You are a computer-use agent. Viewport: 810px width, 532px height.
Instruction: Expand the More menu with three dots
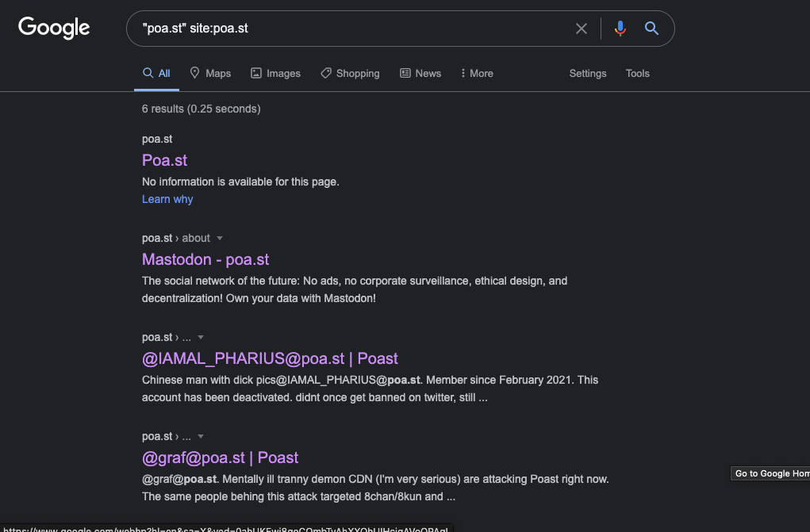click(x=463, y=73)
